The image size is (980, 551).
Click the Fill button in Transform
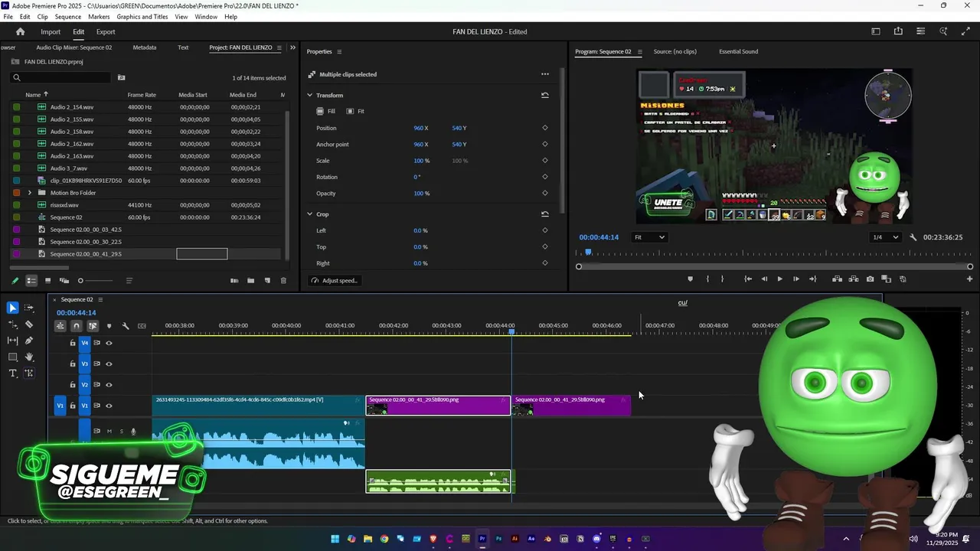click(327, 112)
